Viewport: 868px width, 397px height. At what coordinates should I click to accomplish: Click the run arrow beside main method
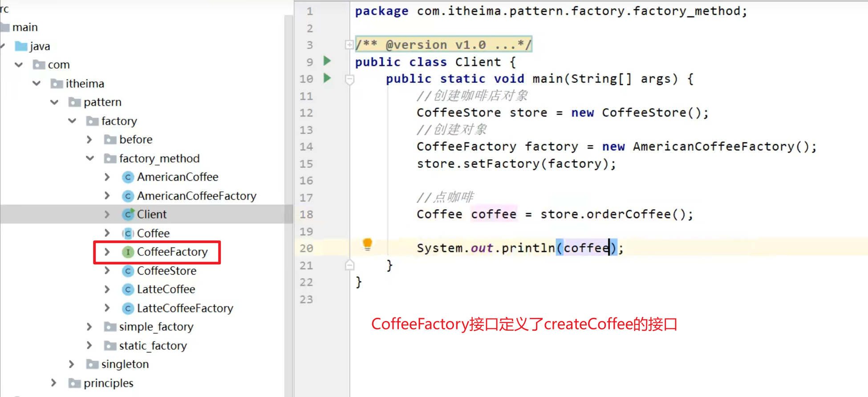327,78
